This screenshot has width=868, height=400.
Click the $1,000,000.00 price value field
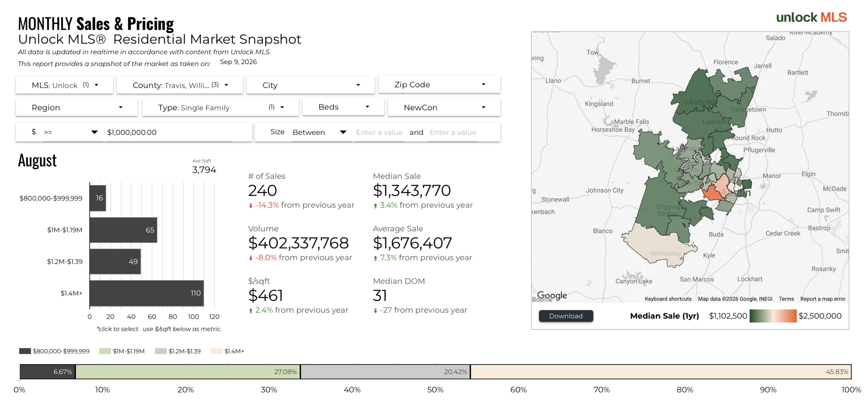pyautogui.click(x=169, y=133)
